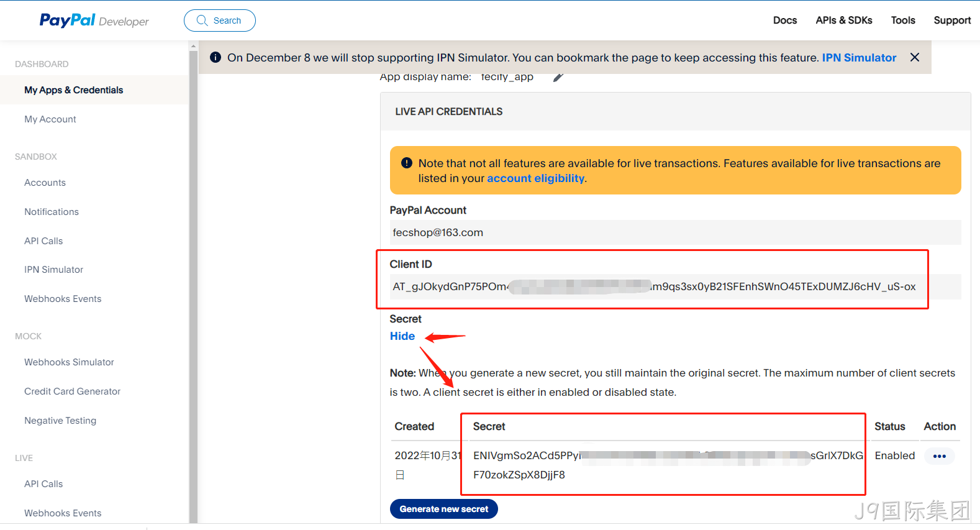Open Sandbox Accounts in sidebar
Image resolution: width=980 pixels, height=530 pixels.
45,183
